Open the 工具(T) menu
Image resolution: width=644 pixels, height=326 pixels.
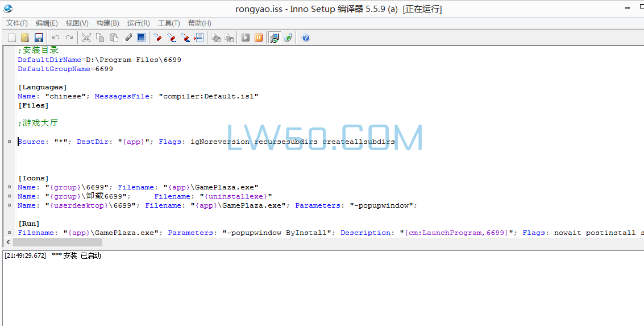169,23
